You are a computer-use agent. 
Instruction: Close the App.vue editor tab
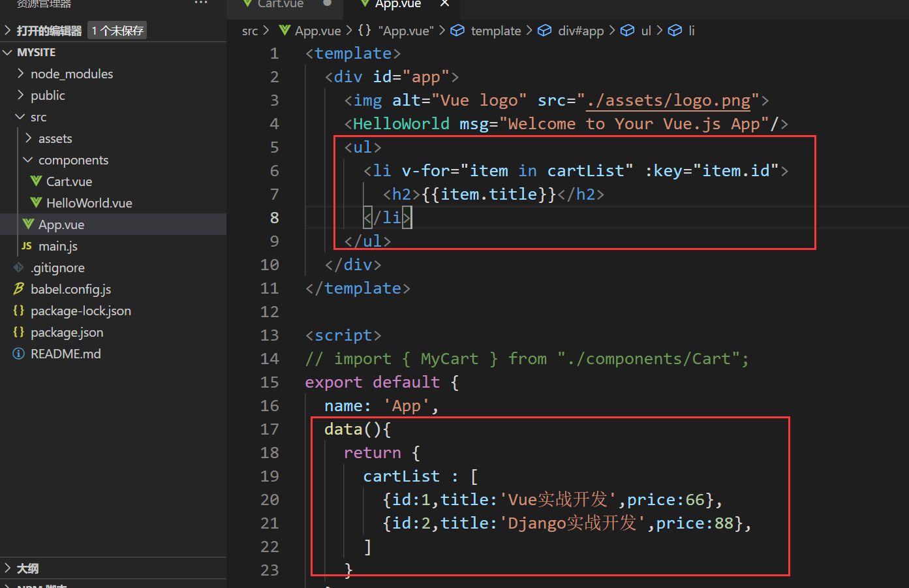pos(444,4)
